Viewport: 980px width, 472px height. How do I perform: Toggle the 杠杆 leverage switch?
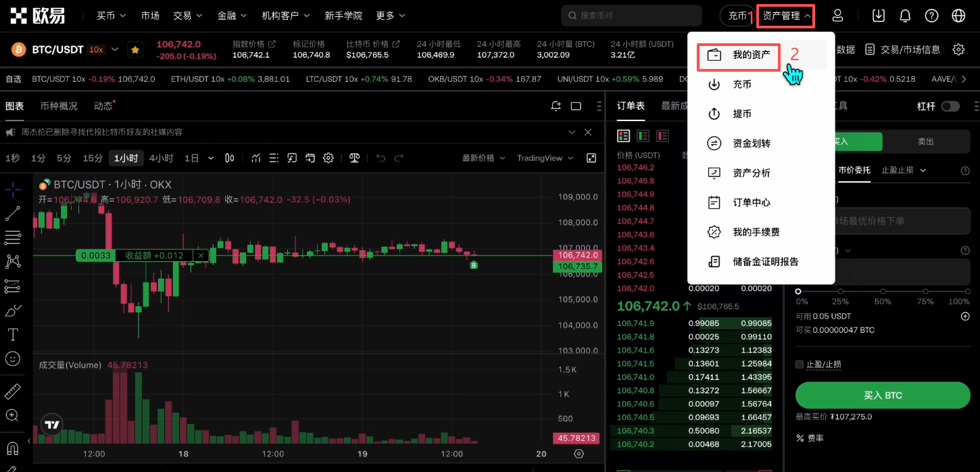click(950, 106)
